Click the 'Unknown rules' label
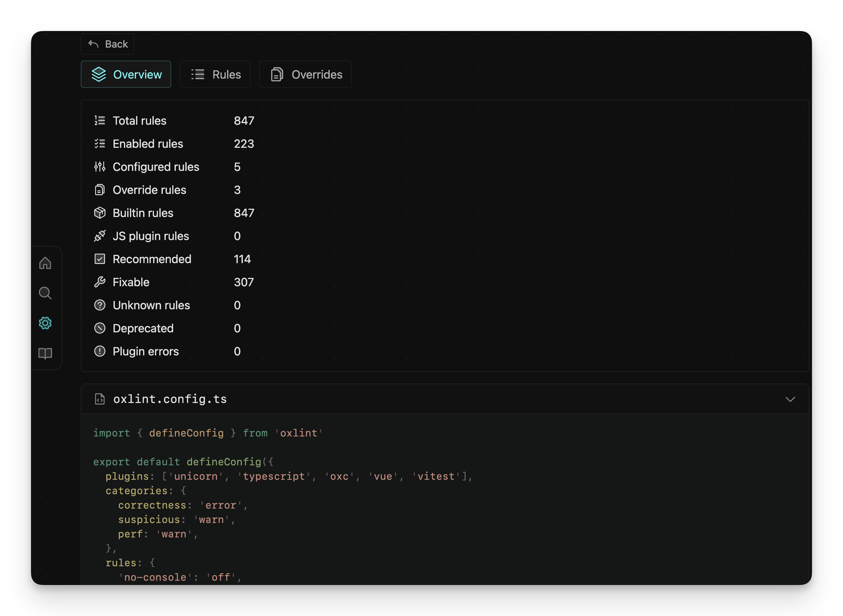Viewport: 843px width, 616px height. (151, 306)
